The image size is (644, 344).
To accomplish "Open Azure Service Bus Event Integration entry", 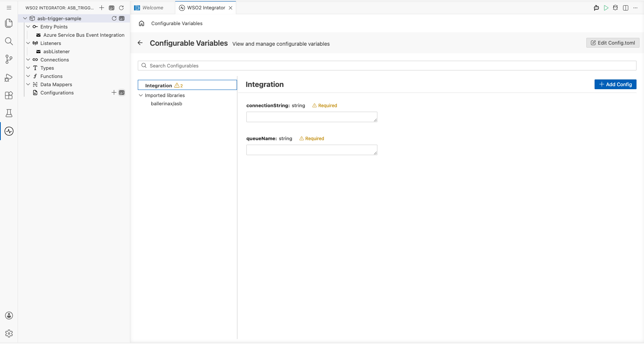I will [x=84, y=35].
